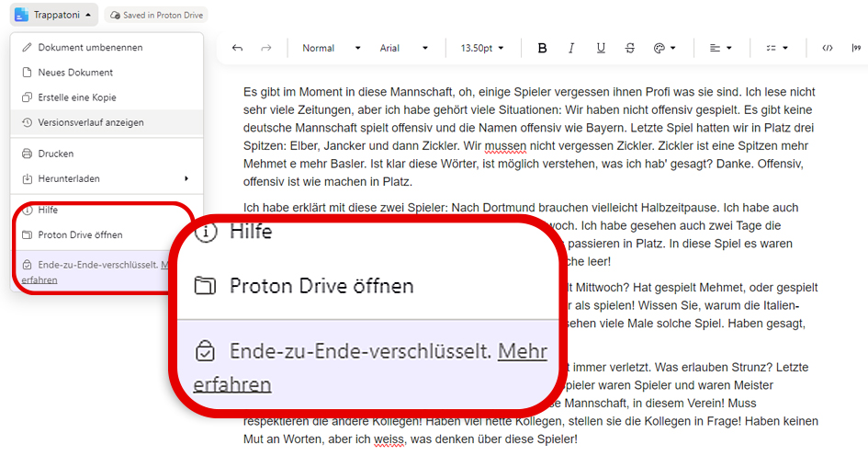Open the text alignment dropdown

pos(721,48)
